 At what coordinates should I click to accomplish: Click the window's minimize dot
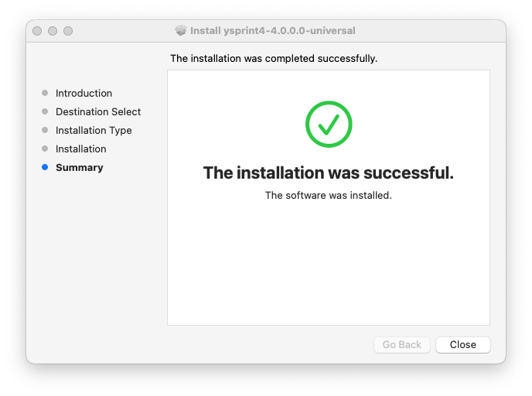(53, 31)
